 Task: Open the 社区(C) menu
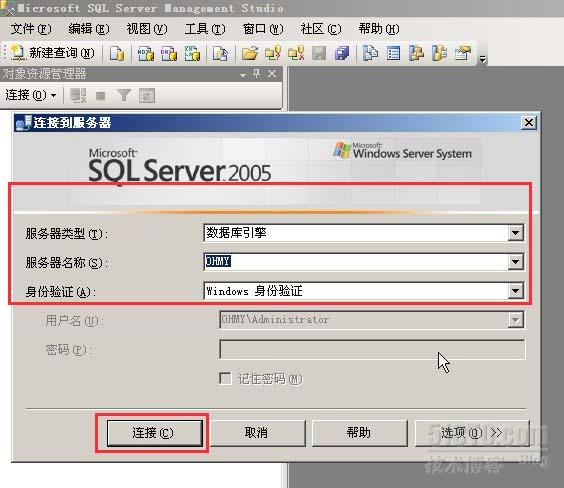click(321, 29)
